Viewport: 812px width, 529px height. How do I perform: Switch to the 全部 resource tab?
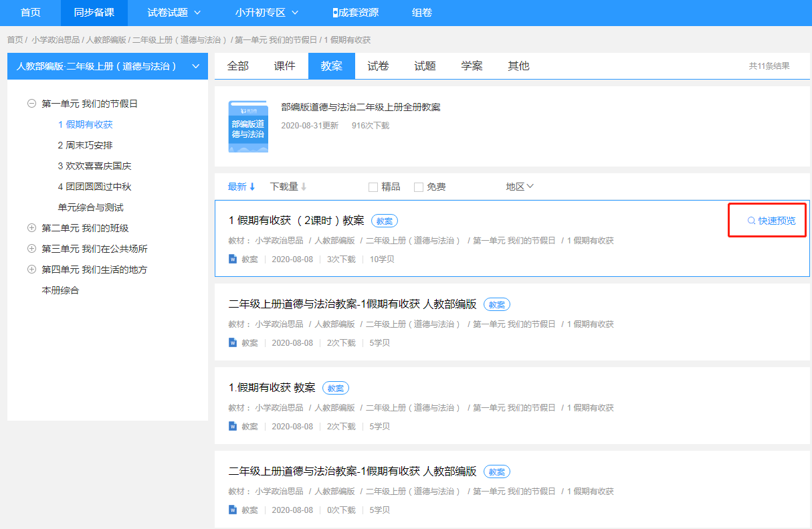click(x=238, y=66)
